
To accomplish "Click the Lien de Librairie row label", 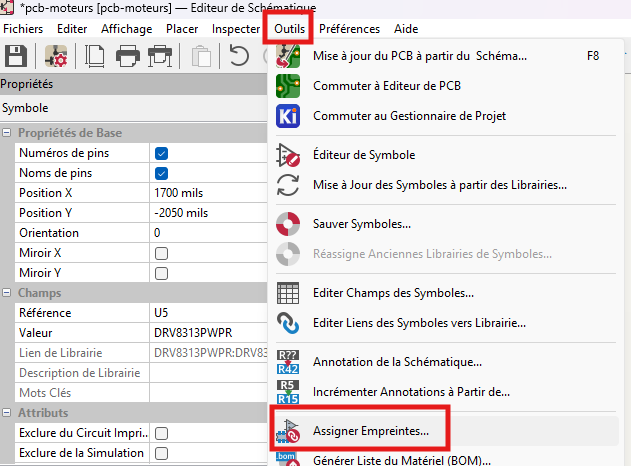I will coord(61,353).
